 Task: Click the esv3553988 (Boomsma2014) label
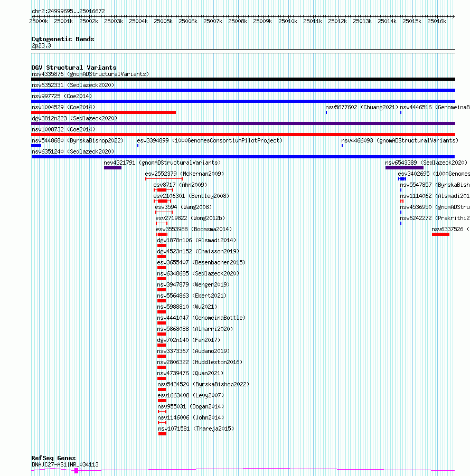coord(194,229)
